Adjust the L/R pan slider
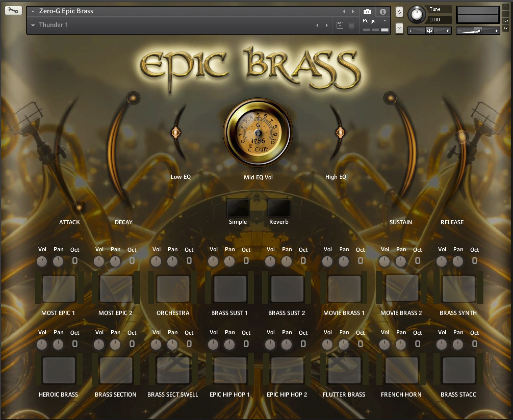The width and height of the screenshot is (513, 420). tap(429, 31)
